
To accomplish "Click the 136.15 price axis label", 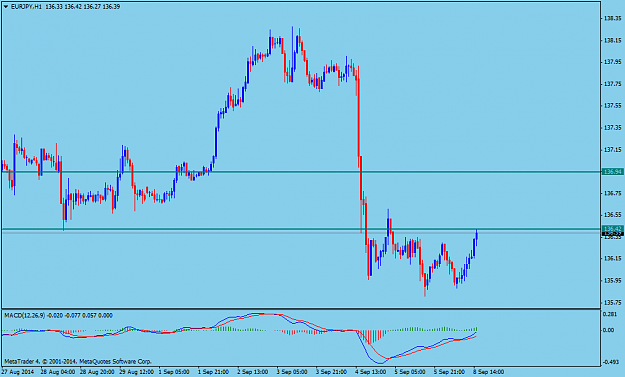I will [x=613, y=259].
